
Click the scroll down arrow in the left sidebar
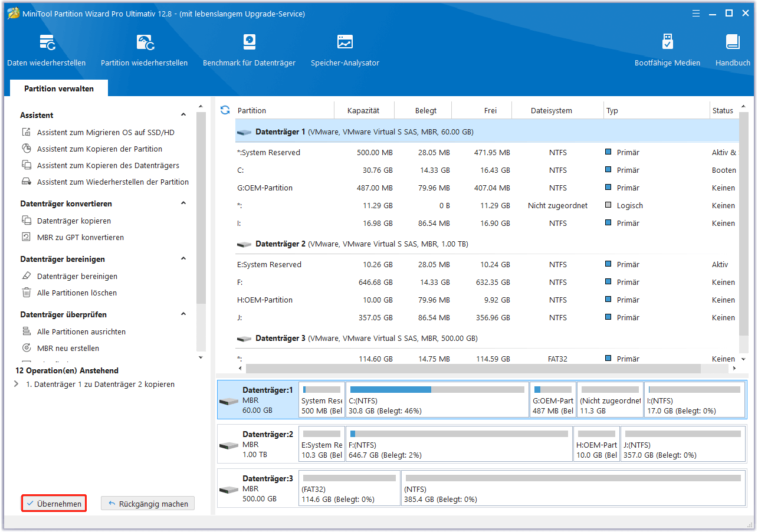[201, 357]
